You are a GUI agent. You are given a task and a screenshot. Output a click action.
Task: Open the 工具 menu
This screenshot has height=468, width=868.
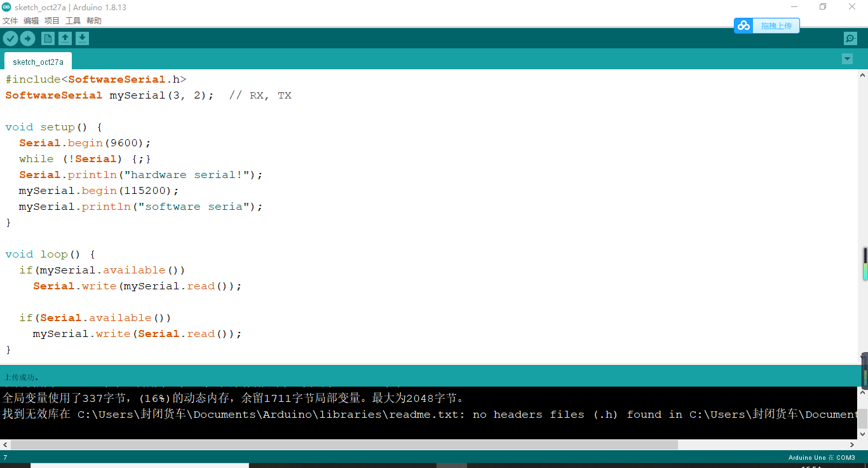[73, 21]
